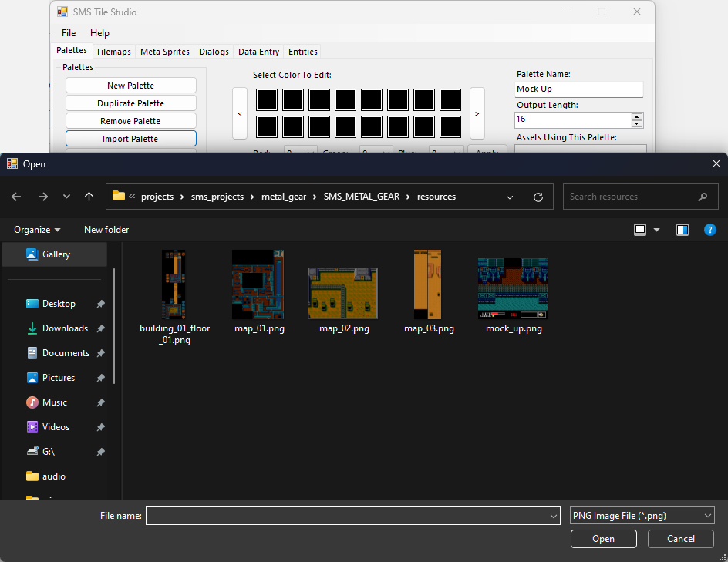Open the view options dropdown arrow

[657, 230]
